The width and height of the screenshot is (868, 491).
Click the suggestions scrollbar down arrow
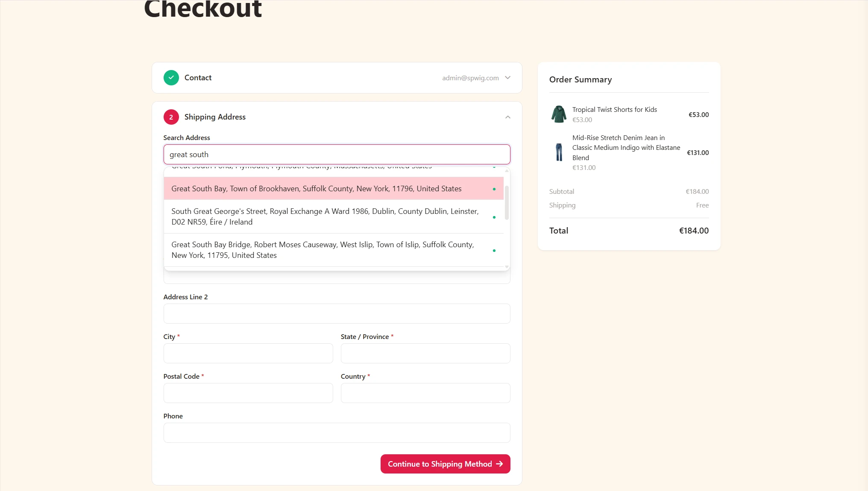(507, 266)
